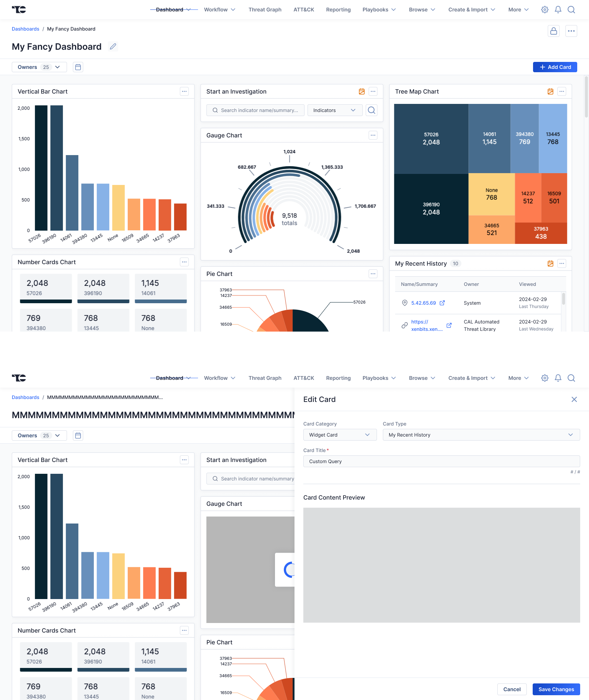Viewport: 589px width, 700px height.
Task: Click the pencil icon beside My Fancy Dashboard
Action: (113, 46)
